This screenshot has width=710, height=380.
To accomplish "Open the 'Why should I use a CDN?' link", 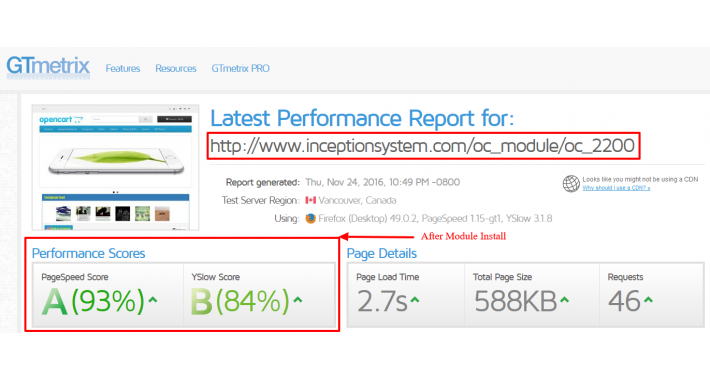I will tap(616, 188).
